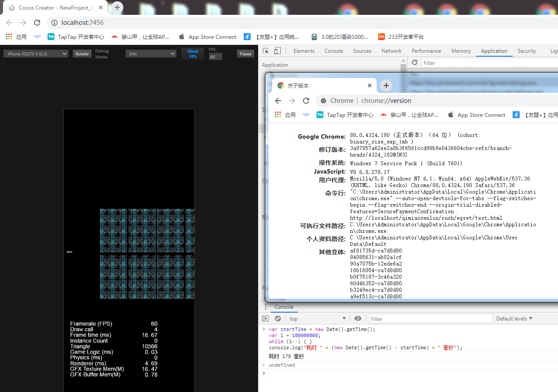Open the JavaScript context dropdown labeled top
This screenshot has height=392, width=558.
point(318,319)
